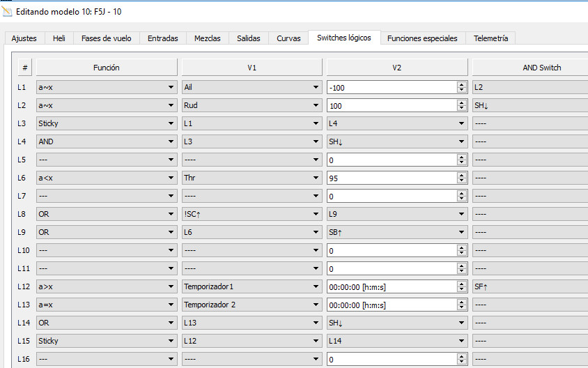Increase the L13 V2 timer value
Image resolution: width=588 pixels, height=368 pixels.
[461, 302]
